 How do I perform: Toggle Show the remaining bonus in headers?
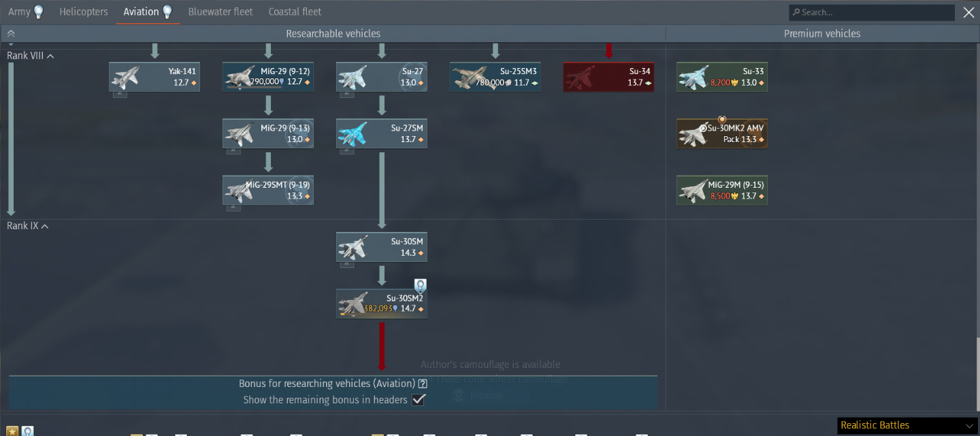click(419, 399)
